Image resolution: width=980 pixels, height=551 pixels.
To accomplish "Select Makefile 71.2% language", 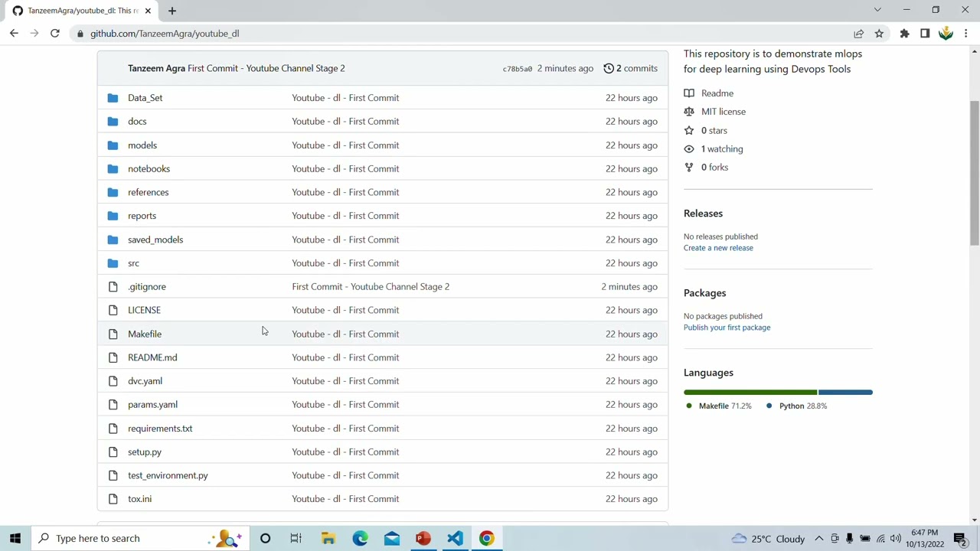I will 719,406.
